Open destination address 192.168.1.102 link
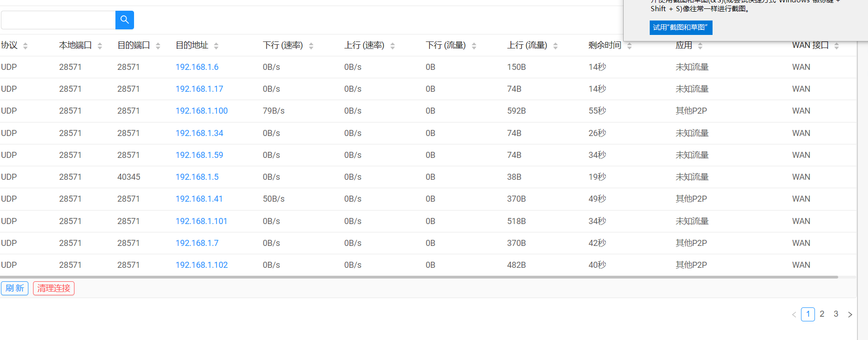868x340 pixels. pyautogui.click(x=202, y=265)
